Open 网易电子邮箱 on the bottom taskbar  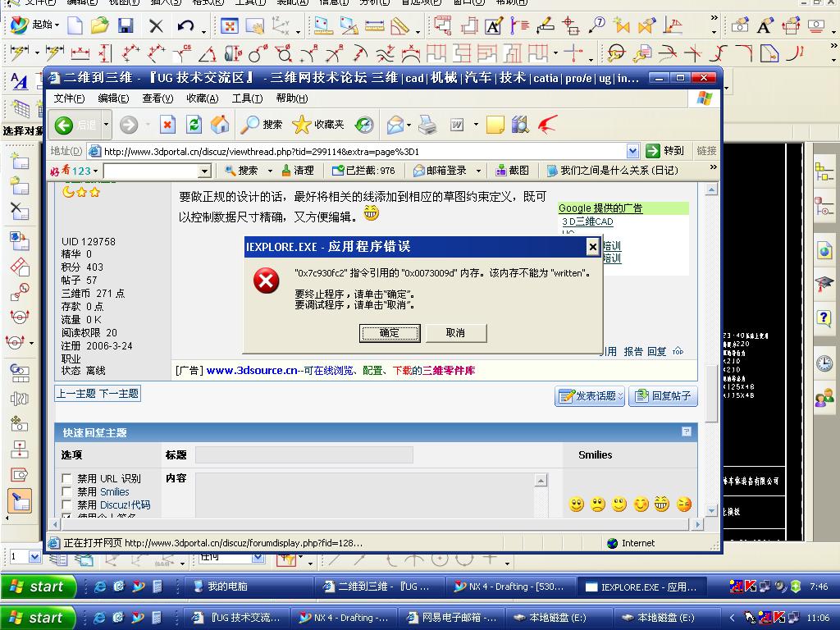pos(451,618)
